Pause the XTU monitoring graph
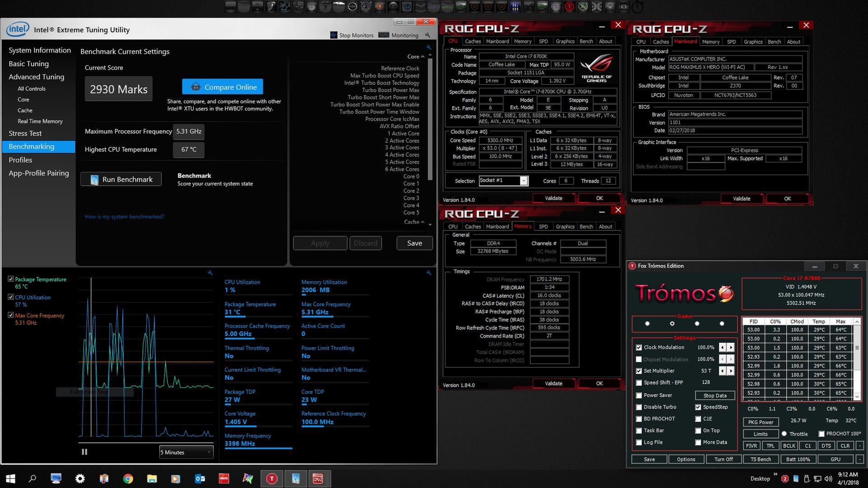868x488 pixels. click(x=84, y=452)
